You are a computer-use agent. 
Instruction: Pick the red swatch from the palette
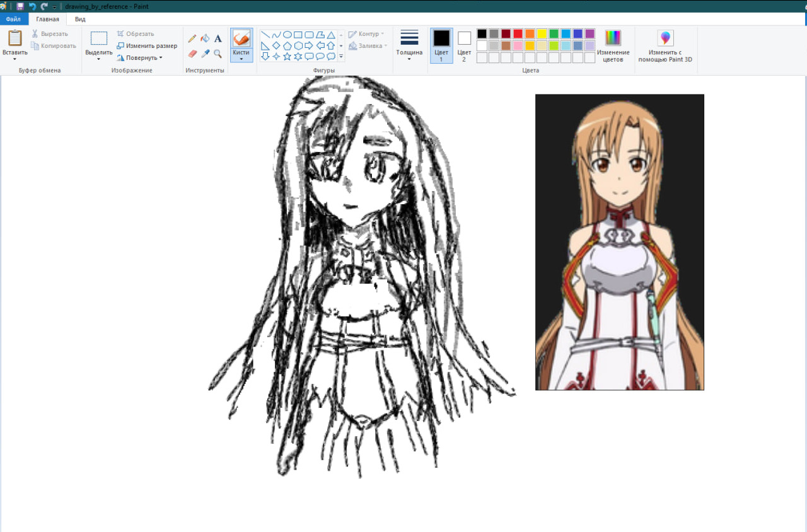[x=518, y=34]
